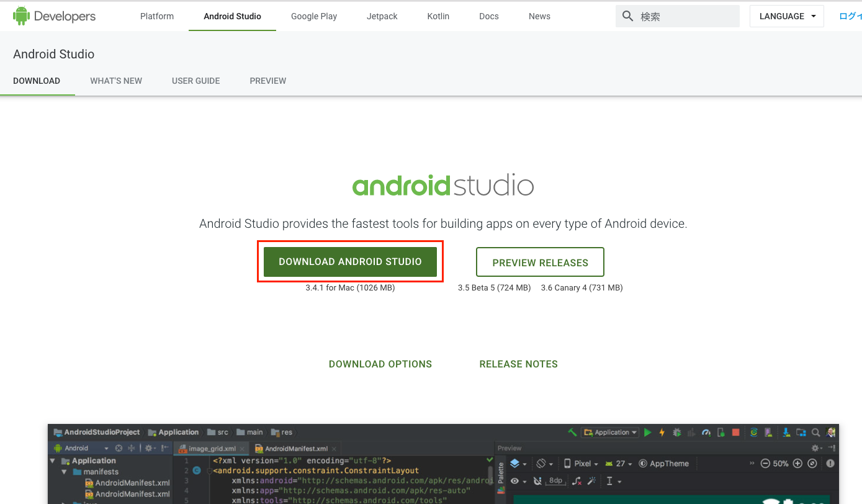Toggle the errors panel warning indicator
This screenshot has width=862, height=504.
point(830,463)
